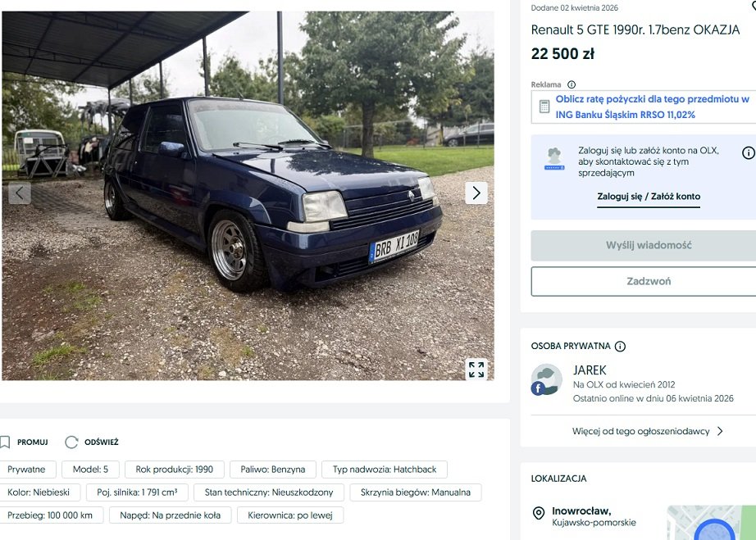Click the info icon in login notice
The image size is (756, 540).
[749, 153]
